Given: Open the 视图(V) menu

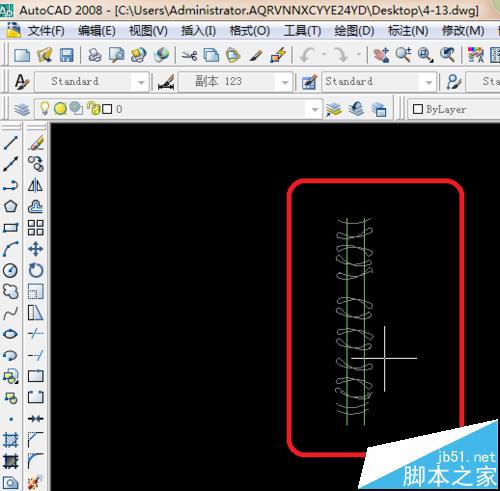Looking at the screenshot, I should tap(148, 31).
